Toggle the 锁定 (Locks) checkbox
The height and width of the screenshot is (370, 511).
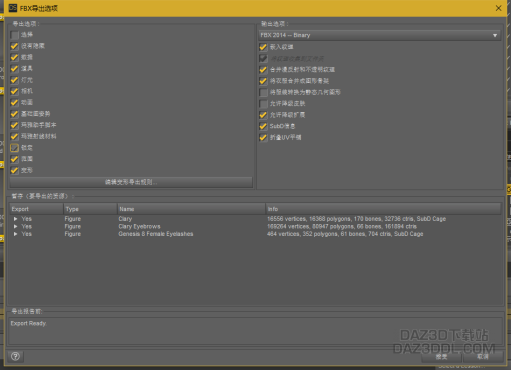[x=14, y=148]
